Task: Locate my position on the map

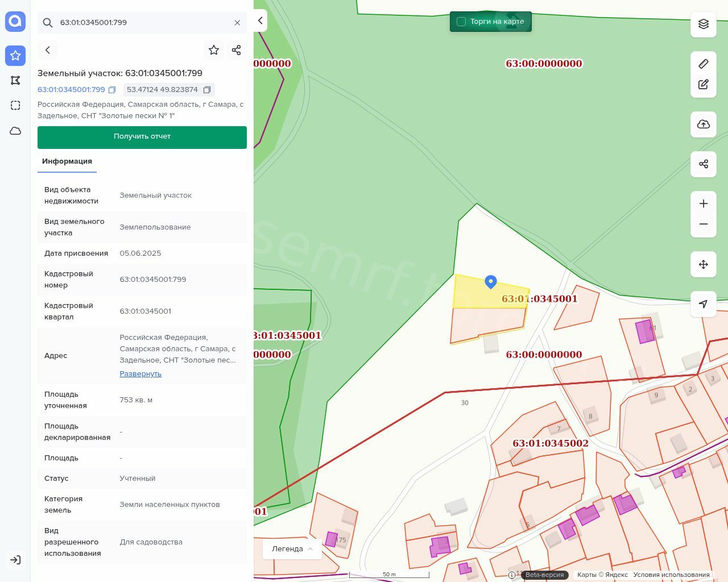Action: coord(704,304)
